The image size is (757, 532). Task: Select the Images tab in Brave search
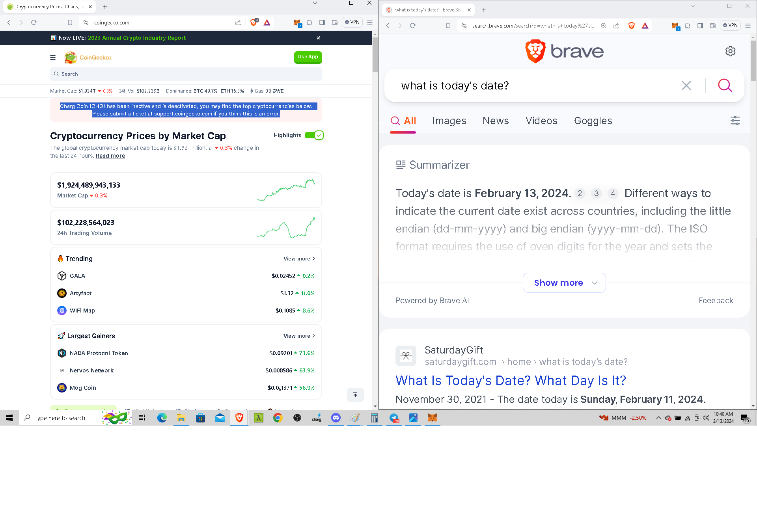pos(449,121)
